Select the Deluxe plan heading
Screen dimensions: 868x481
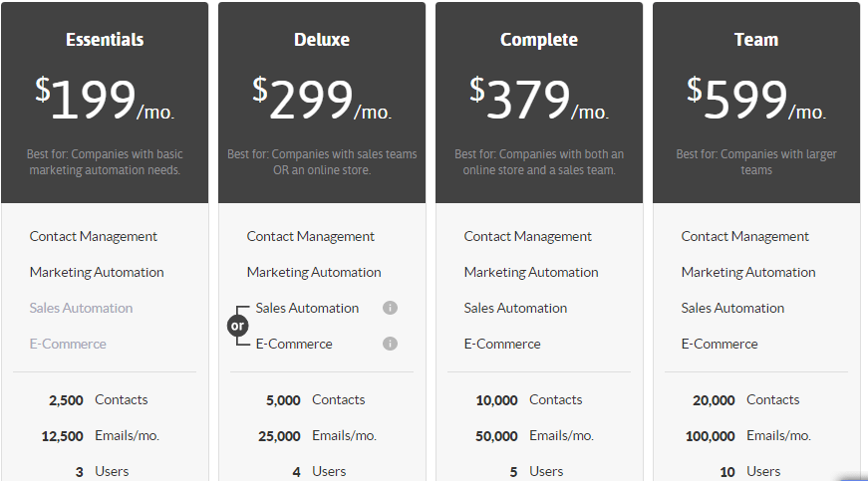pos(322,40)
